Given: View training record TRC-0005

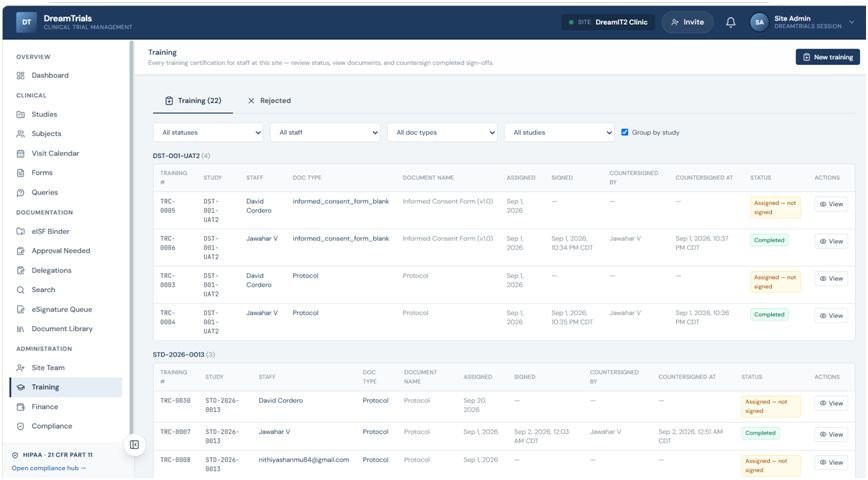Looking at the screenshot, I should (x=831, y=204).
